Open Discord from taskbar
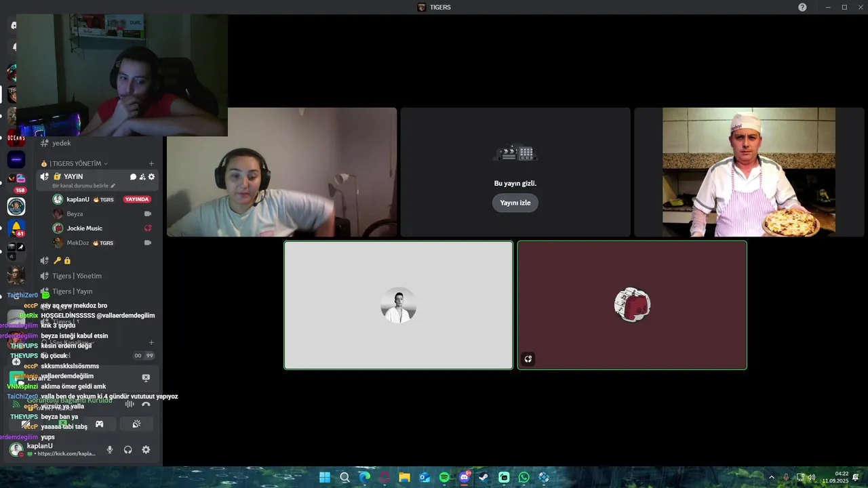The image size is (868, 488). [x=465, y=477]
